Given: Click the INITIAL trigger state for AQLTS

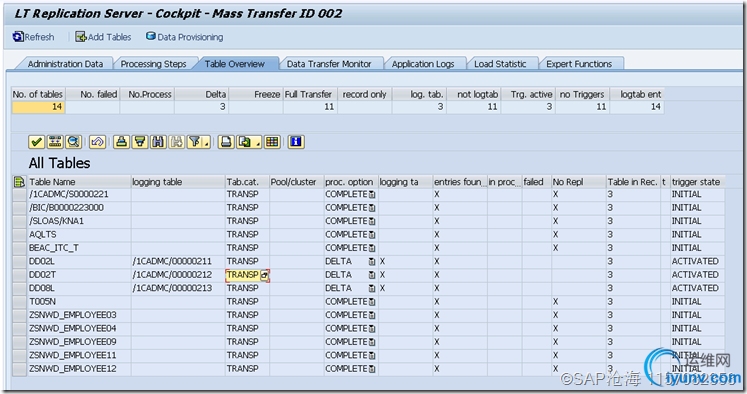Looking at the screenshot, I should pyautogui.click(x=686, y=234).
